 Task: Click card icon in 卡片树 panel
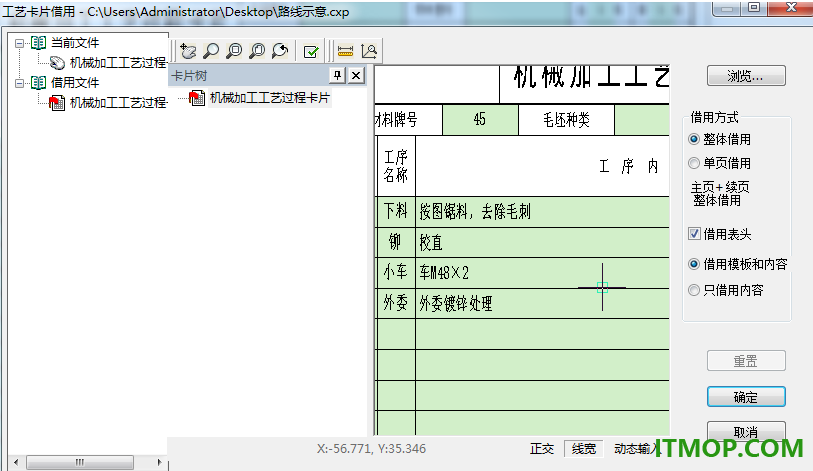[x=197, y=98]
